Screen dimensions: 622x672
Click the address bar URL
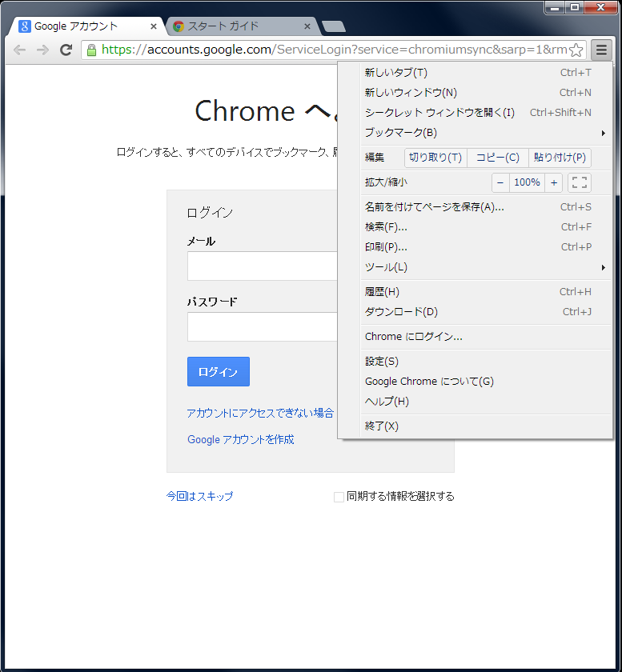[335, 50]
